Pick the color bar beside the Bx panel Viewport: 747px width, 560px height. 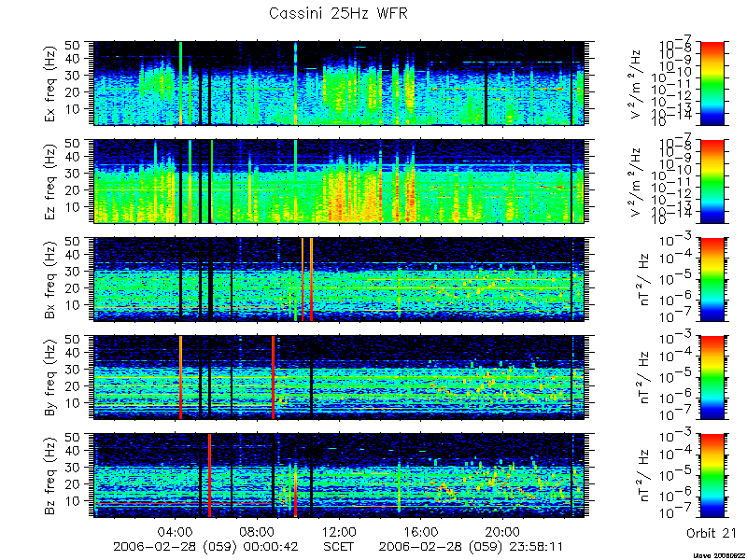click(712, 279)
